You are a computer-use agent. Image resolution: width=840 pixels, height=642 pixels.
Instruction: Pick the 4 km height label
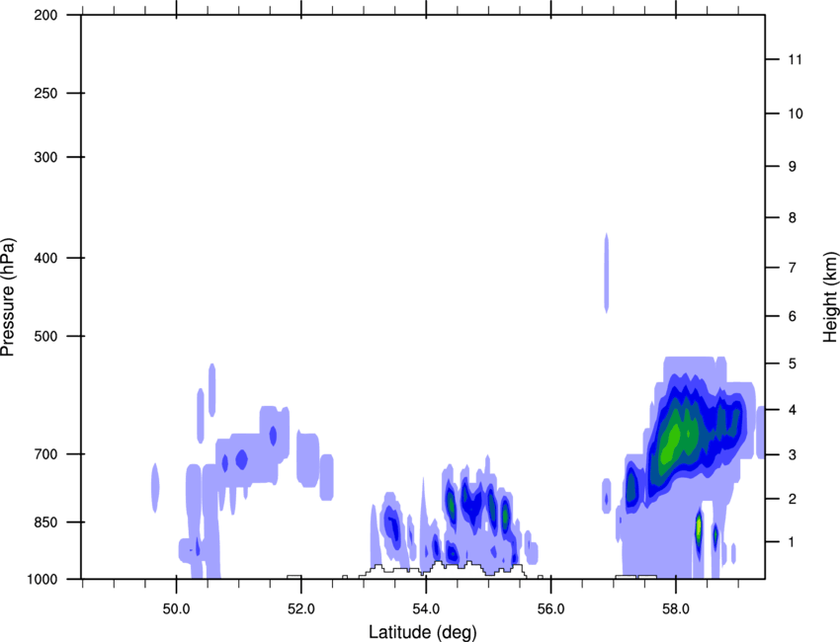coord(793,410)
